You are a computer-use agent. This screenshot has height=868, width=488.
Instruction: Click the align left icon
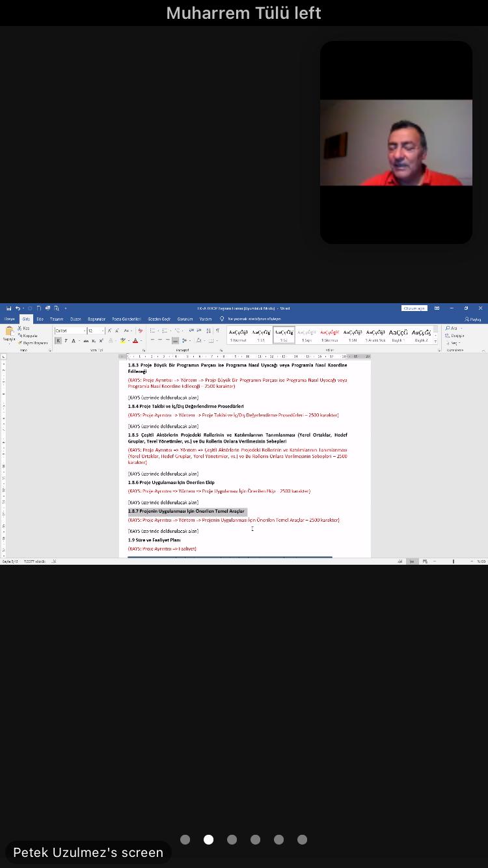[152, 340]
